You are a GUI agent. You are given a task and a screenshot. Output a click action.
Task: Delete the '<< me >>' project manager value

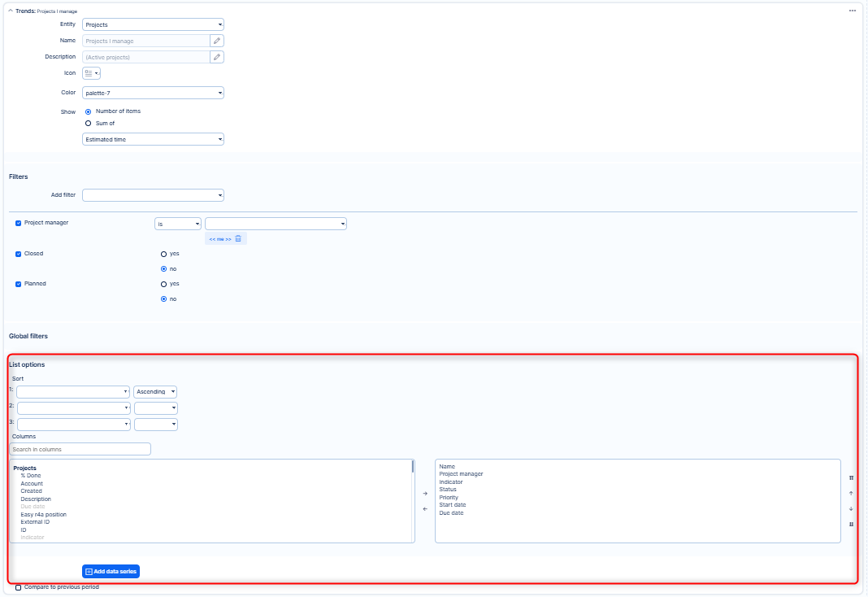pos(238,238)
